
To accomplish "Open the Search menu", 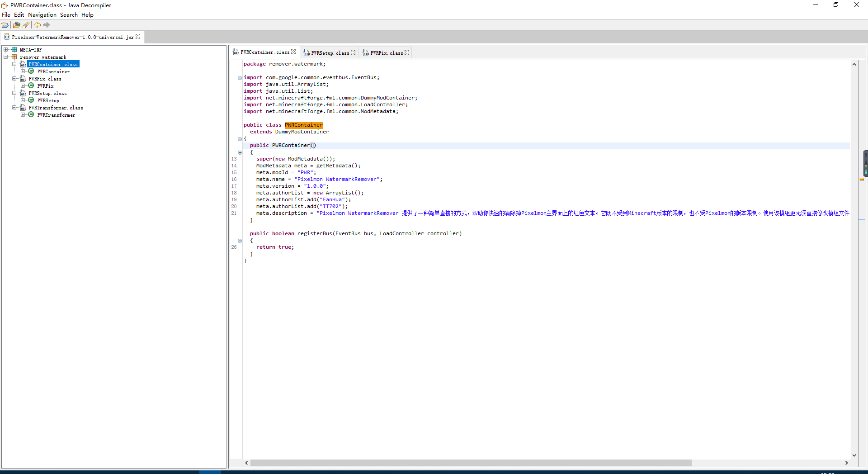I will [x=69, y=15].
